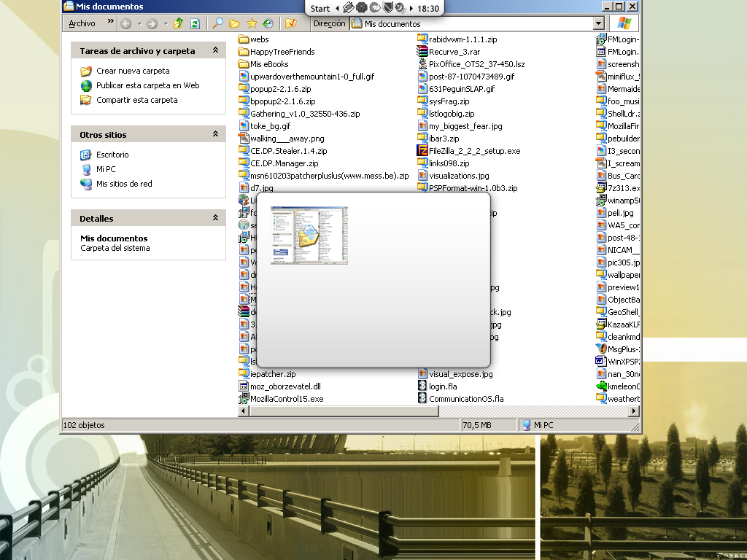Toggle the Folders pane toolbar icon
The width and height of the screenshot is (747, 560).
pos(234,23)
